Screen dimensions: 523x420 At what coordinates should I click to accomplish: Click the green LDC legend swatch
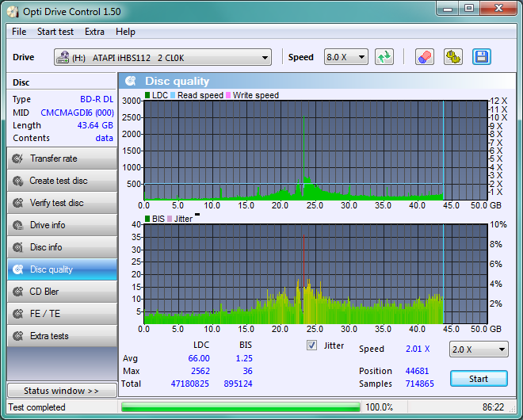147,95
